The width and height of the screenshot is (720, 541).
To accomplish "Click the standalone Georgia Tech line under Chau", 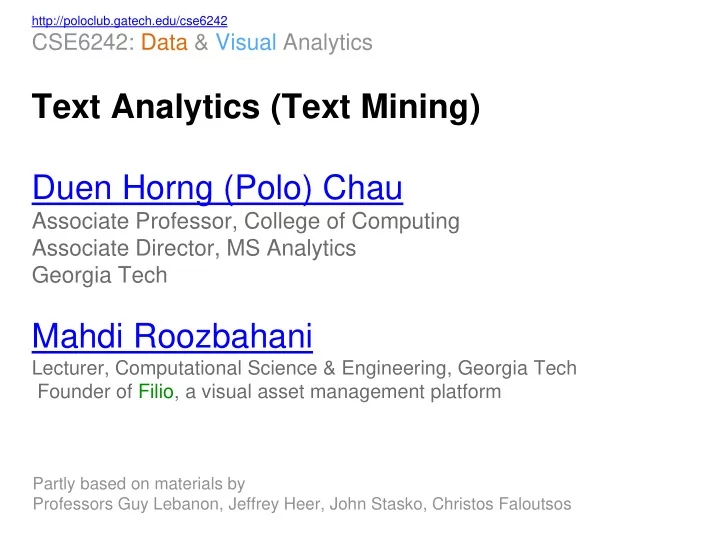I will (100, 275).
